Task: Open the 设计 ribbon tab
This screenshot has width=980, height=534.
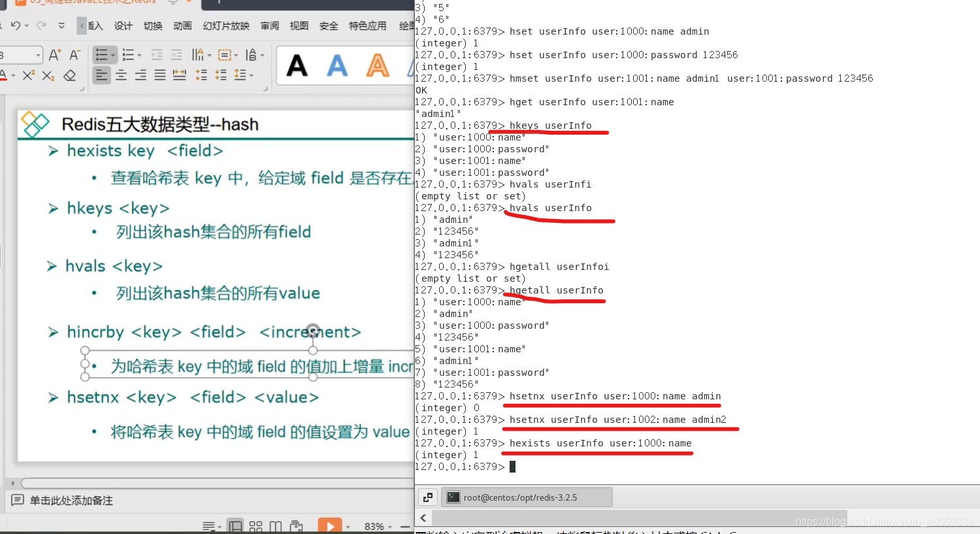Action: coord(123,25)
